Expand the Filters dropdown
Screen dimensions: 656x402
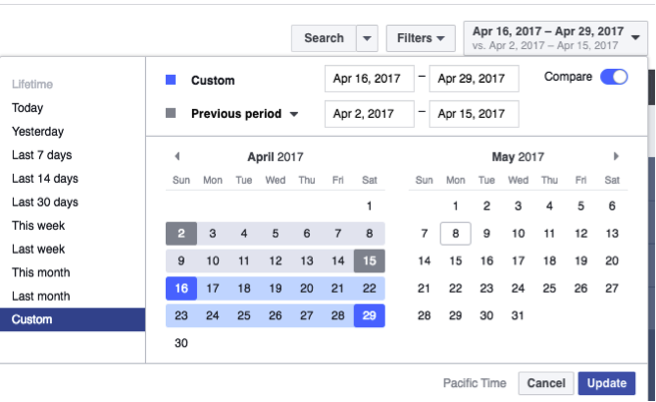[420, 38]
